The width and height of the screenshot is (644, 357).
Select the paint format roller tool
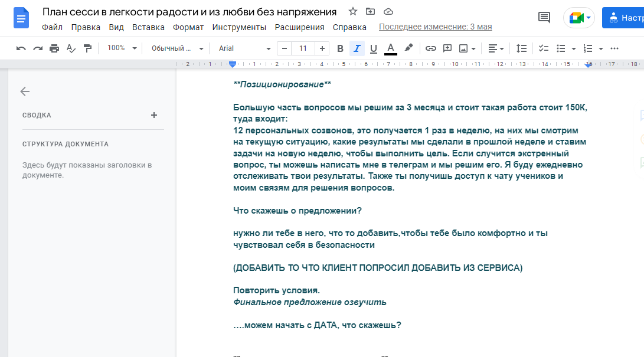[x=88, y=48]
